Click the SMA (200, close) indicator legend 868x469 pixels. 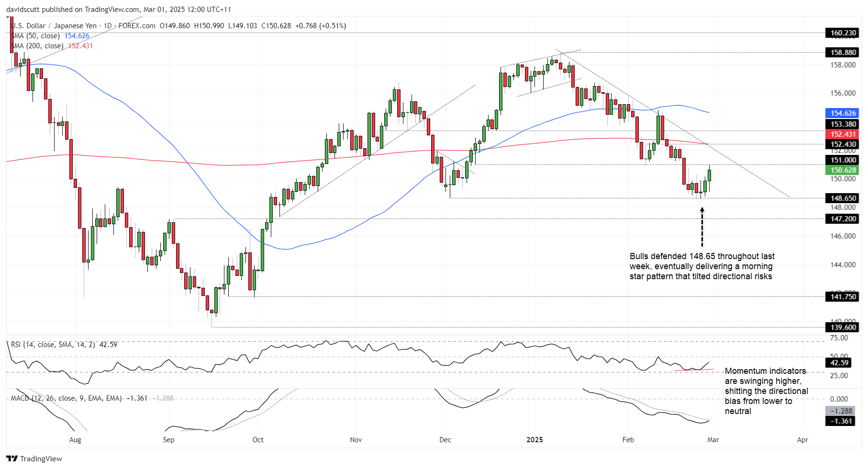click(52, 46)
